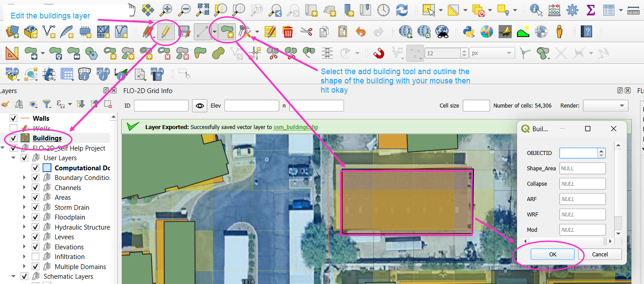644x284 pixels.
Task: Collapse the User Layers group
Action: tap(14, 158)
